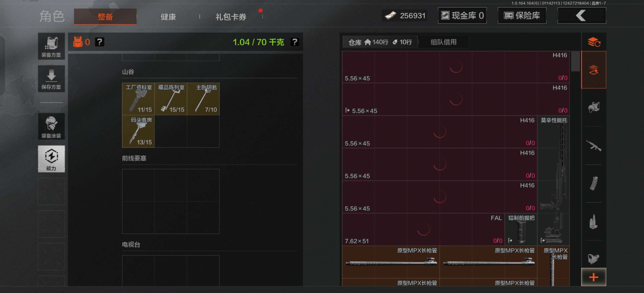
Task: Open the 装备涂装 equipment paint icon
Action: [51, 126]
